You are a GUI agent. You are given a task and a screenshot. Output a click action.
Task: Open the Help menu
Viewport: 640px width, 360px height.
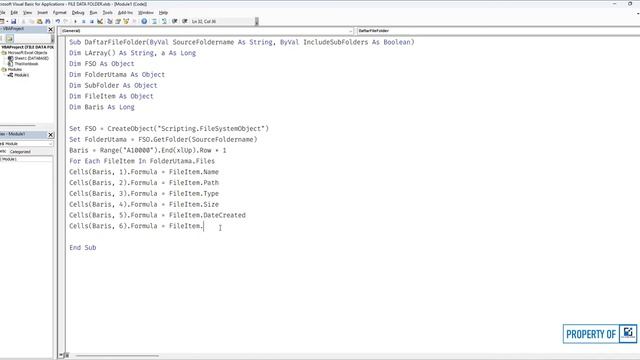pos(163,13)
